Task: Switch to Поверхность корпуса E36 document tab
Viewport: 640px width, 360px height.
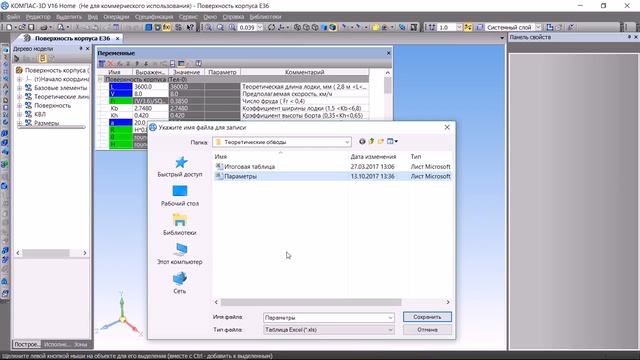Action: [72, 38]
